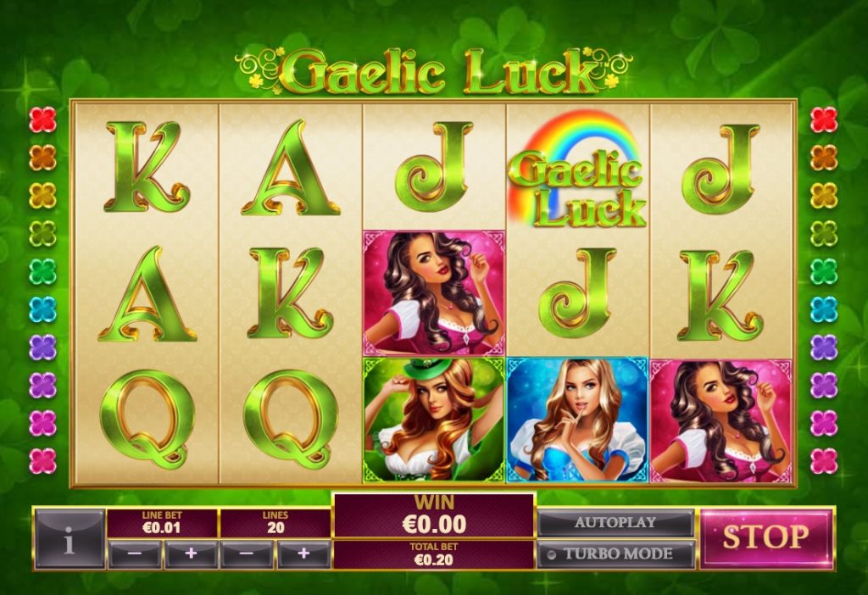Click the red clover payline marker on left
868x595 pixels.
[42, 120]
